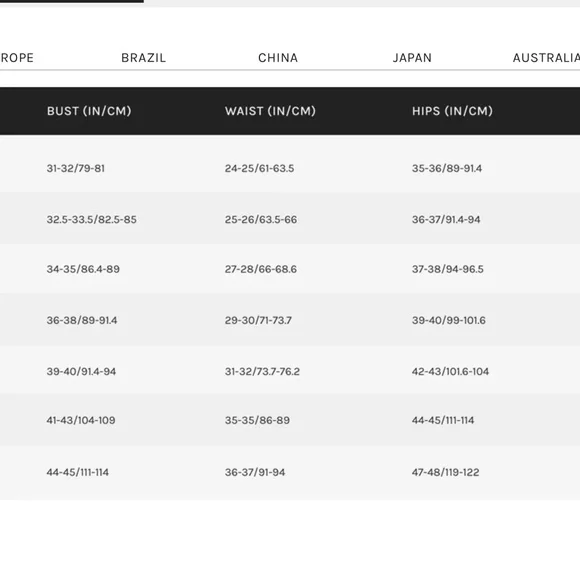
Task: Click hips cell 39-40/99-101.6
Action: (x=449, y=320)
